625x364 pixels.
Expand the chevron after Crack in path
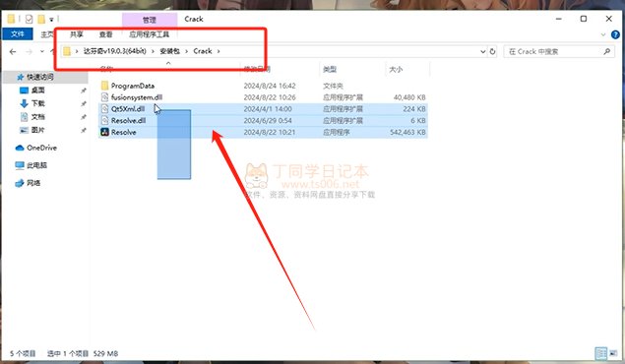219,51
